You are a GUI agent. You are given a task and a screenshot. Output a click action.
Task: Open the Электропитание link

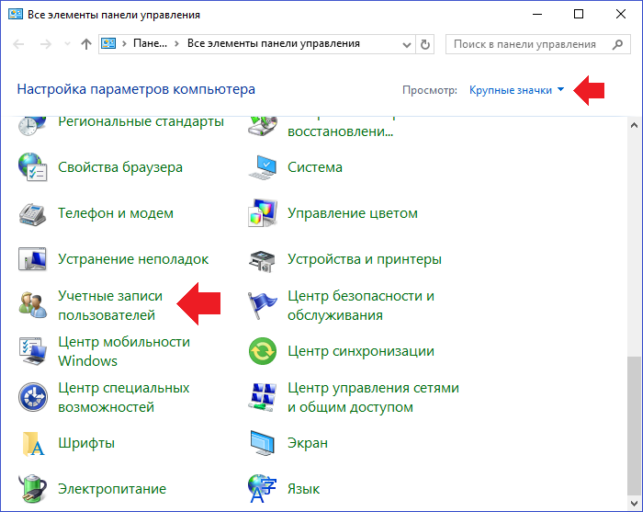pos(112,489)
